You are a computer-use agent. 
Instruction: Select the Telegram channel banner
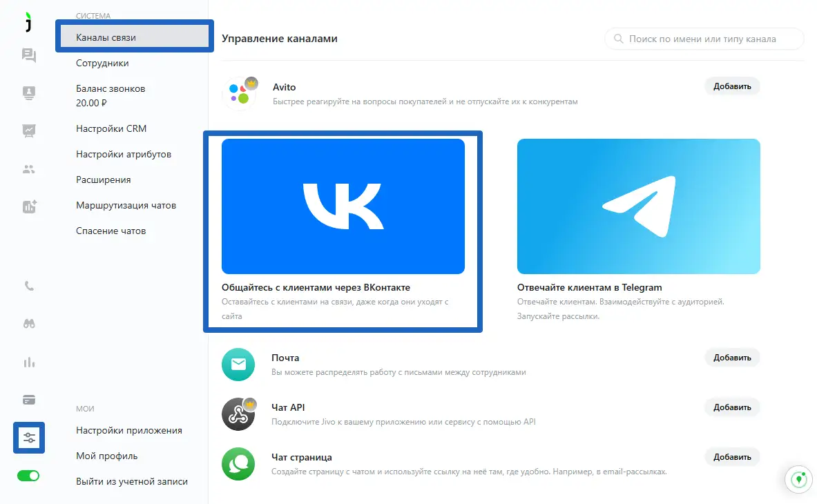[x=638, y=206]
